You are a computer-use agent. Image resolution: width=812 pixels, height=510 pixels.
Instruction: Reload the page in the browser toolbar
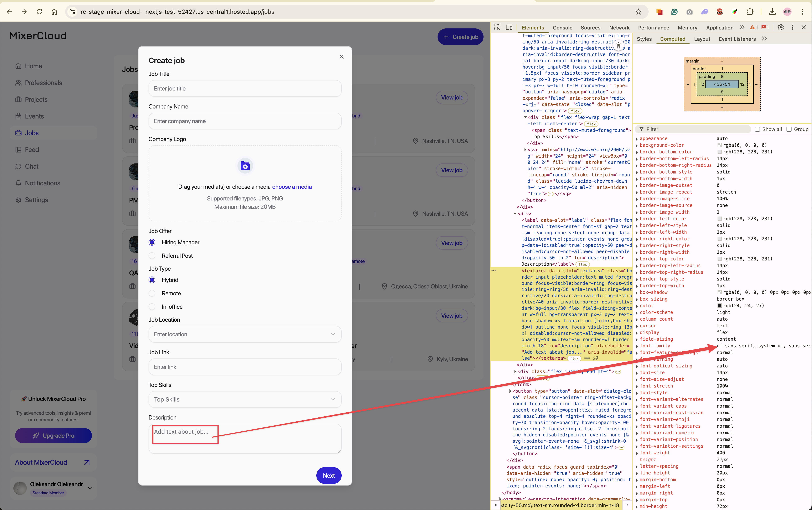tap(39, 12)
